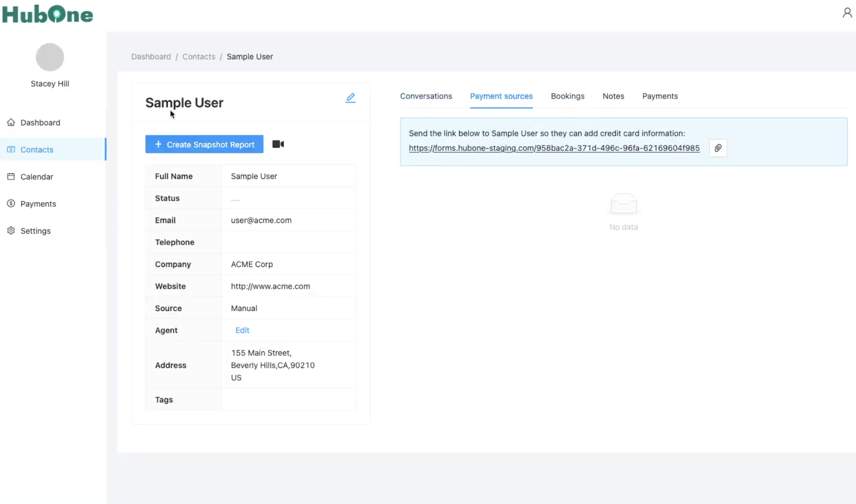Select the Payment sources tab
This screenshot has width=856, height=504.
501,96
